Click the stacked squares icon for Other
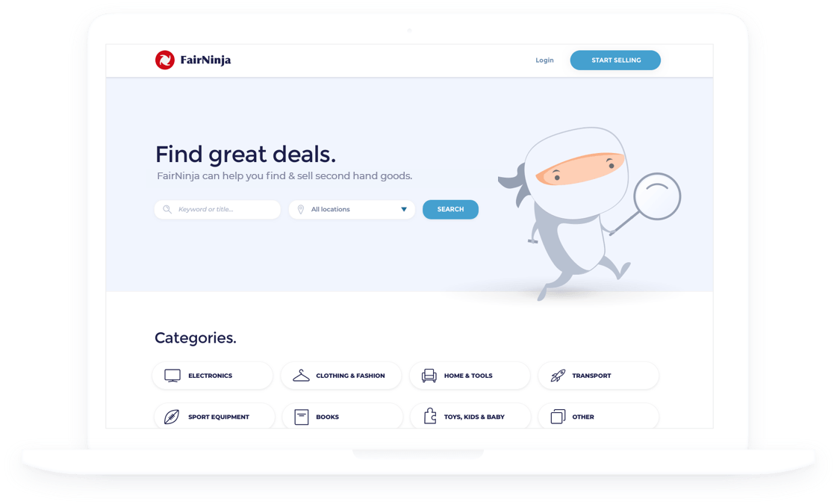This screenshot has width=837, height=504. tap(558, 417)
